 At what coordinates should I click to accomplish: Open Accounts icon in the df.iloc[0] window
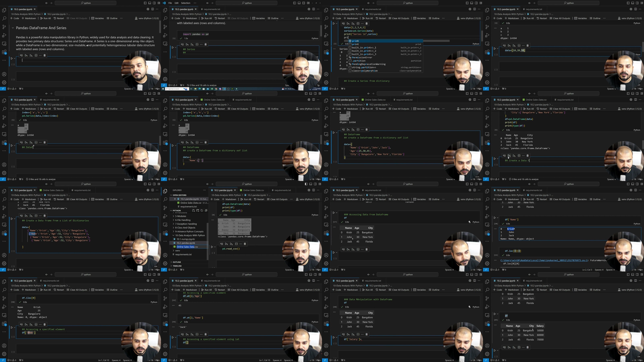click(x=4, y=346)
